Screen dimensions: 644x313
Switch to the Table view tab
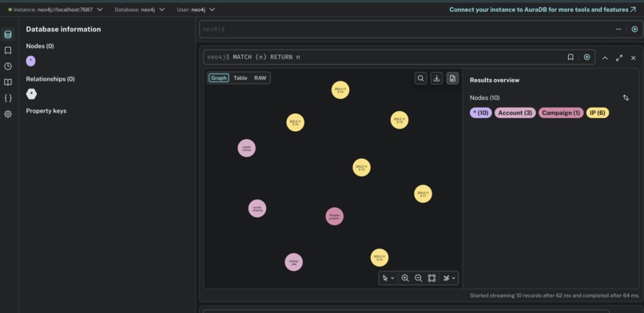[x=241, y=78]
